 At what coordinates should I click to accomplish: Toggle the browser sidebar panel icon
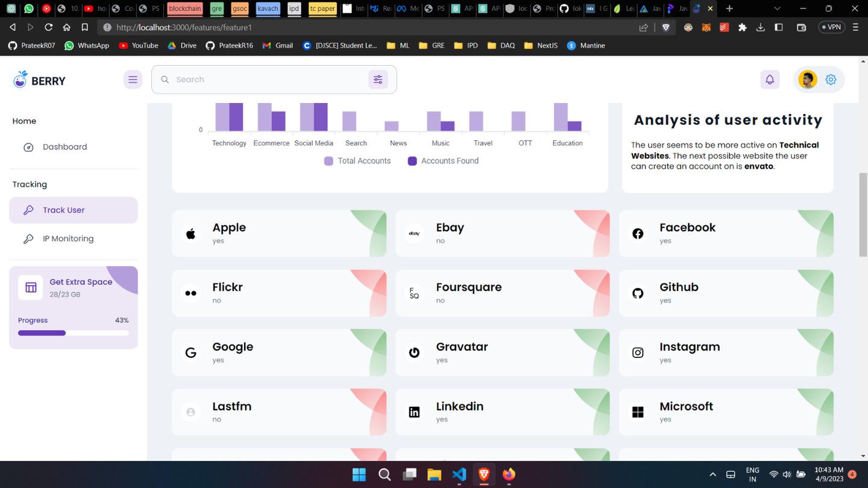click(x=779, y=27)
